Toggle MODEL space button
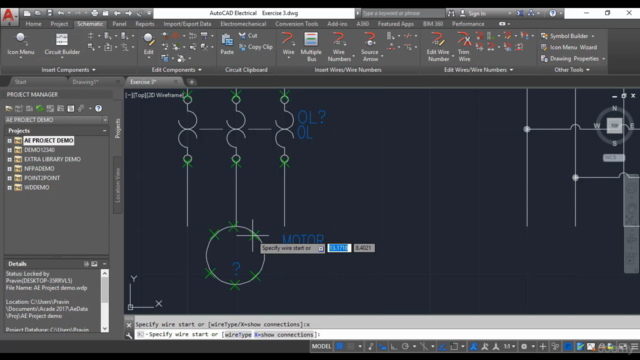 (x=322, y=347)
